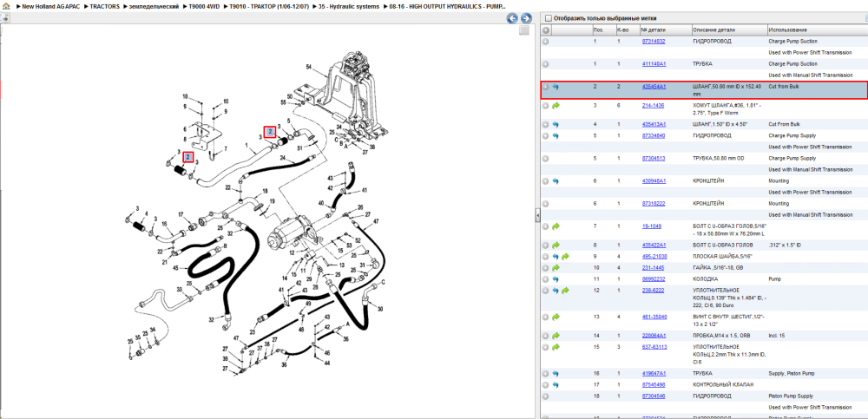Click blue arrow icon in row 435413A1
Viewport: 868px width, 419px height.
tap(556, 125)
